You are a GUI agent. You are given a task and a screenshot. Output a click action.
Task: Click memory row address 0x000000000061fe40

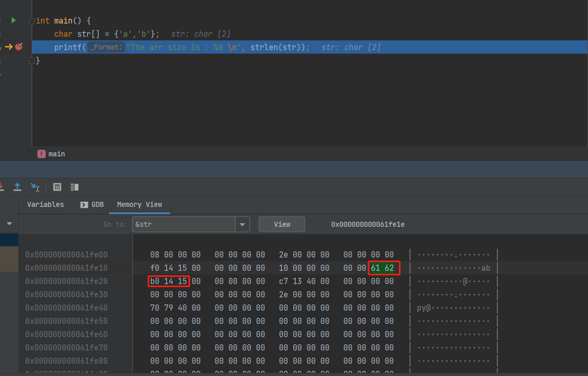[x=66, y=308]
